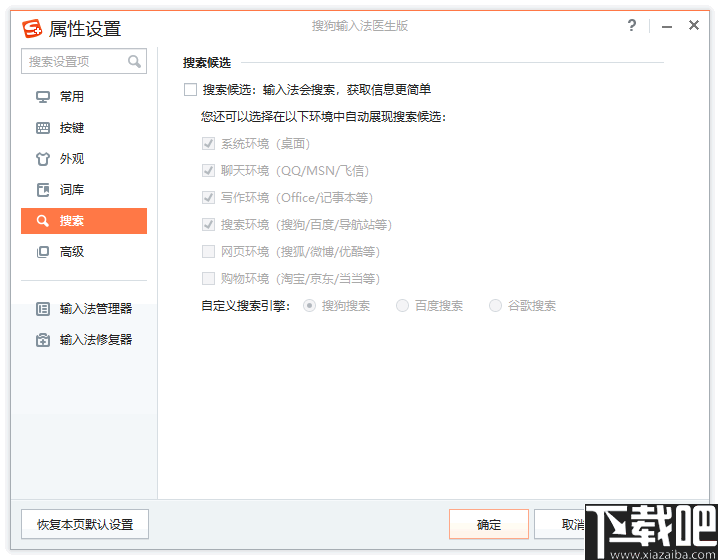Launch 输入法修复器
Screen dimensions: 720x560
pos(84,340)
